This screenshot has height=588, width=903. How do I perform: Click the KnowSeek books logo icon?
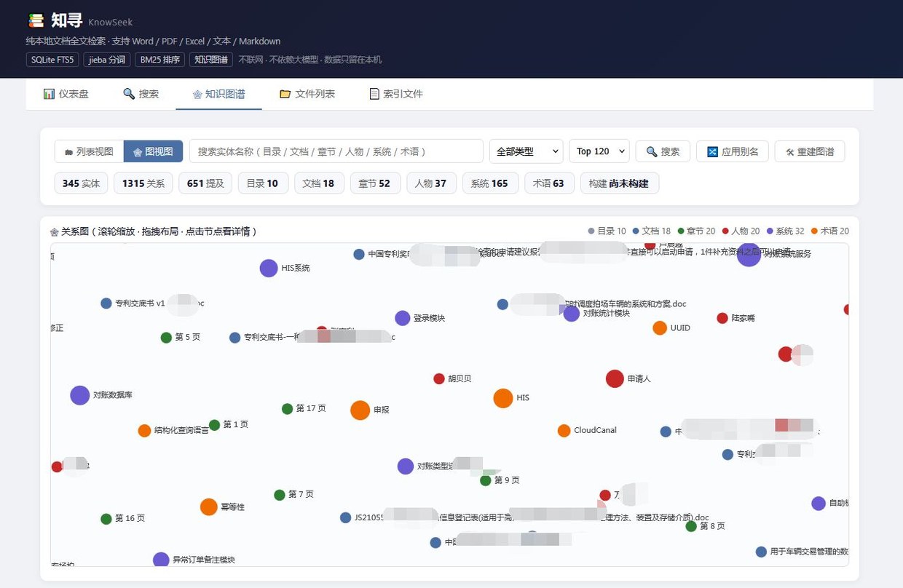(x=36, y=20)
